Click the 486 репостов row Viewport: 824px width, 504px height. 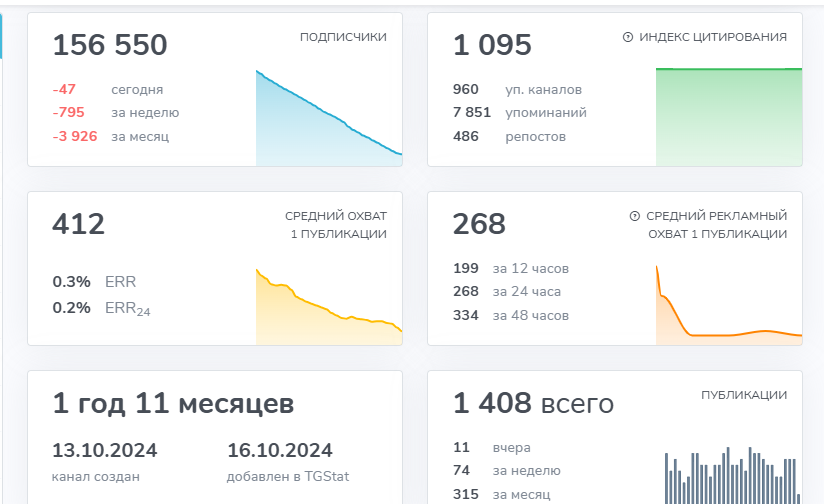[509, 137]
